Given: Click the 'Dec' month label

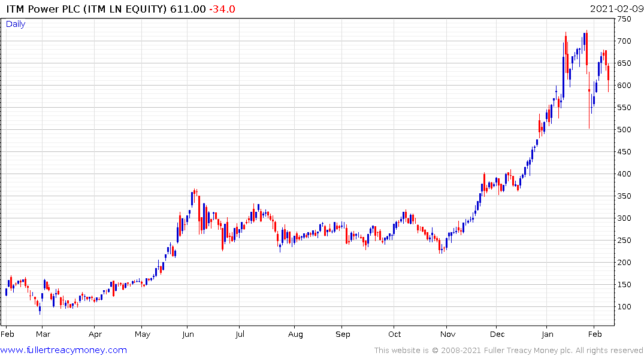Looking at the screenshot, I should click(497, 334).
